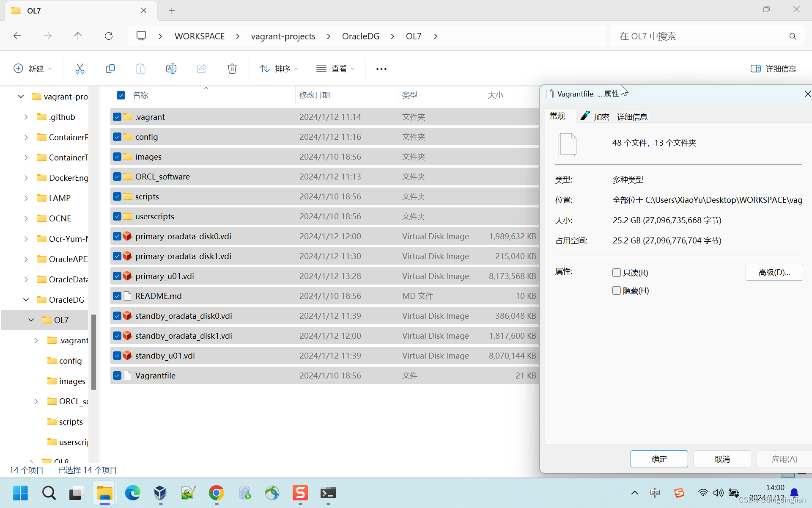The image size is (812, 508).
Task: Click the 确定 OK button
Action: click(x=659, y=459)
